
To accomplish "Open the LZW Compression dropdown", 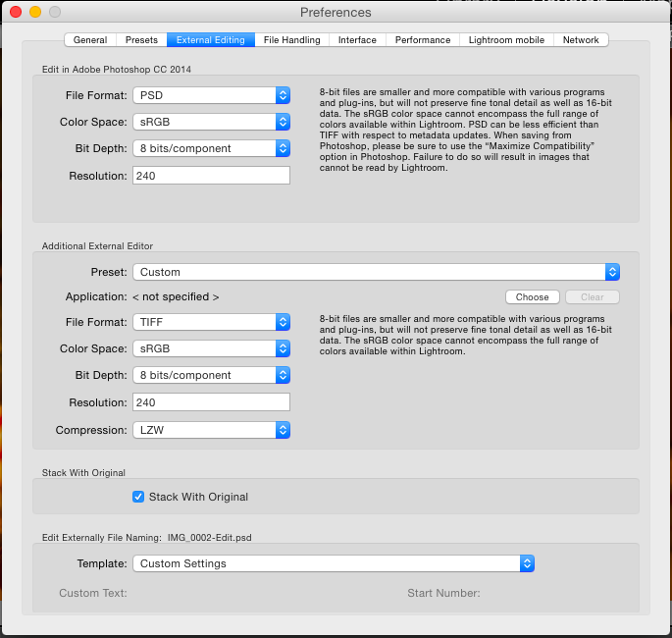I will pos(211,430).
